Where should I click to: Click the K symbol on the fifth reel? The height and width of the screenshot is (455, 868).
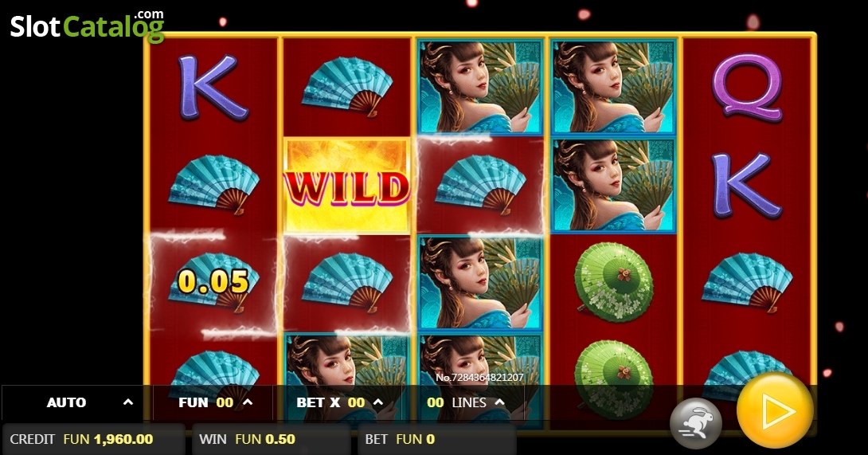746,186
